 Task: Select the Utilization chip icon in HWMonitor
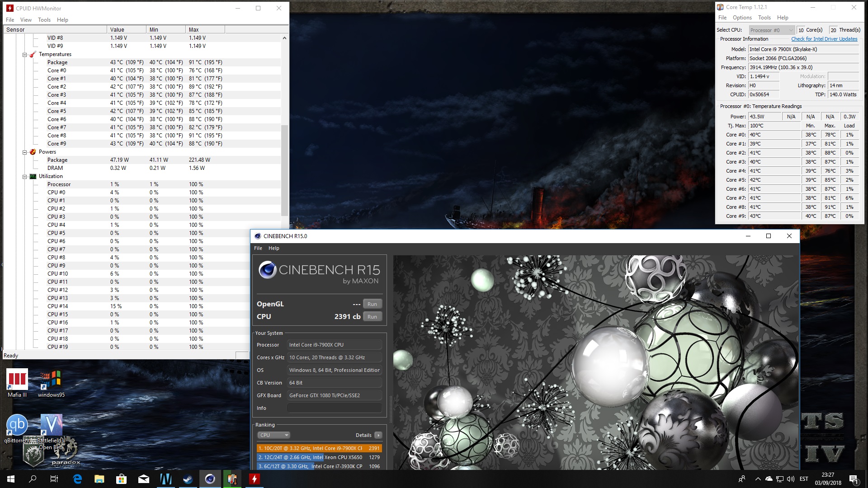tap(33, 176)
